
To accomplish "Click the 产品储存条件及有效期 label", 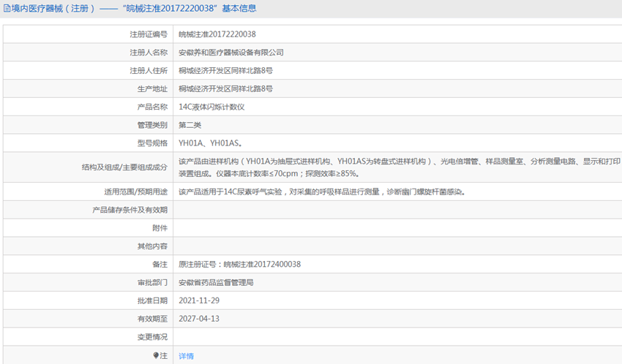I will pyautogui.click(x=130, y=210).
